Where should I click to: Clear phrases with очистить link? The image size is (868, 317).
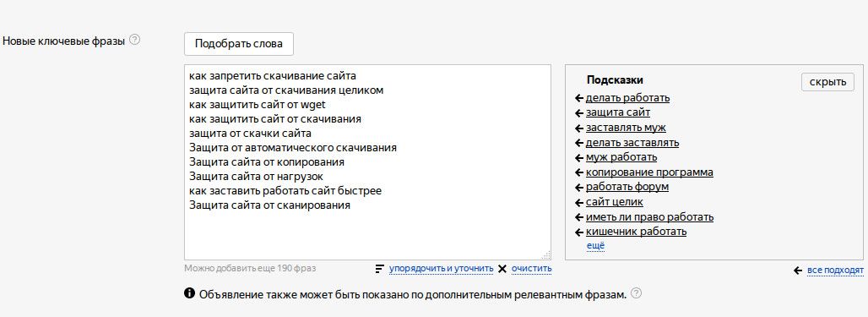[531, 269]
